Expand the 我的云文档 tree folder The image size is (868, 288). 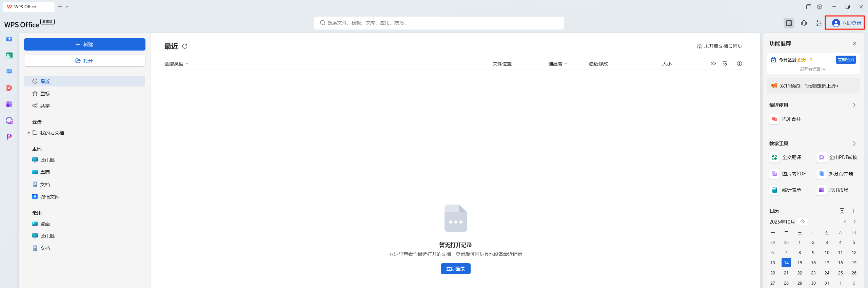tap(29, 133)
